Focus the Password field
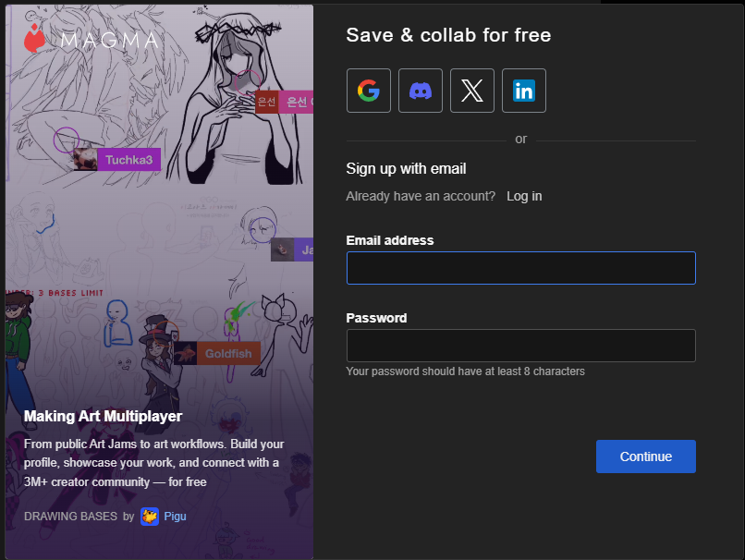The height and width of the screenshot is (560, 745). (521, 346)
